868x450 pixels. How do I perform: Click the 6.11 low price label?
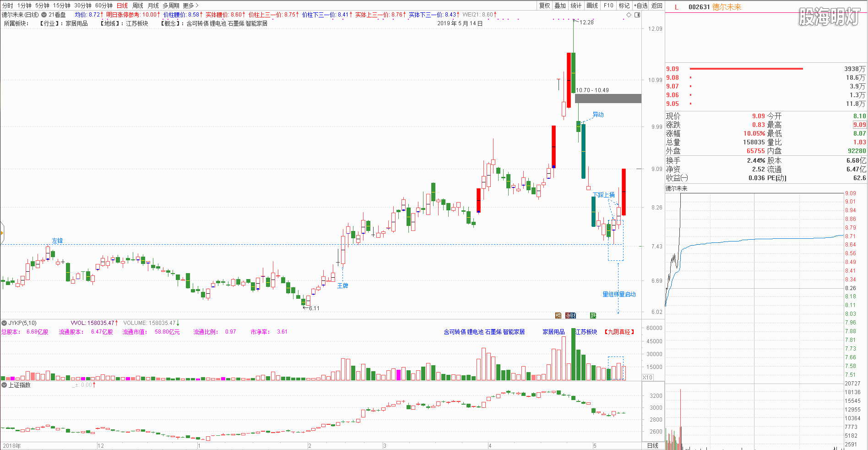pos(314,308)
